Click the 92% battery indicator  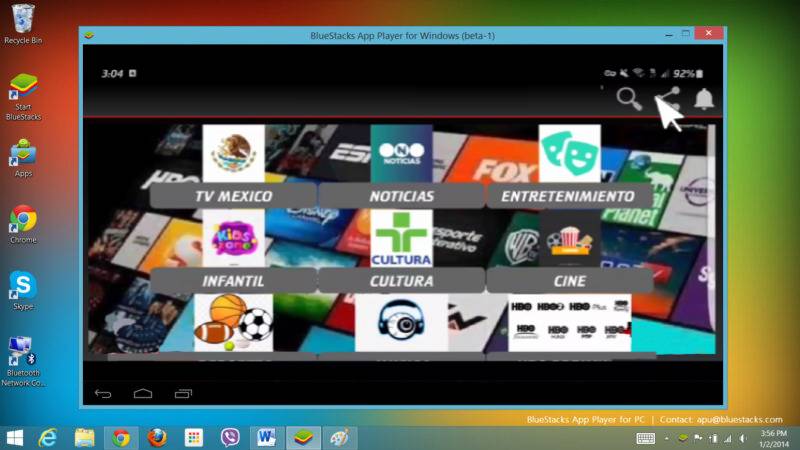point(688,73)
